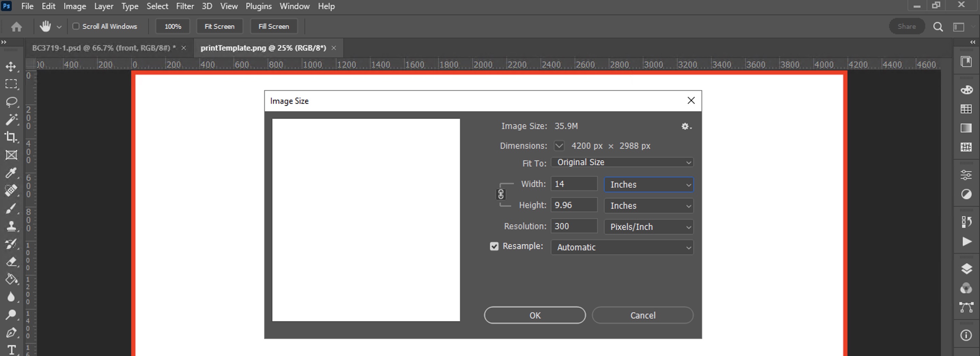This screenshot has height=356, width=980.
Task: Open the Filter menu
Action: pos(185,6)
